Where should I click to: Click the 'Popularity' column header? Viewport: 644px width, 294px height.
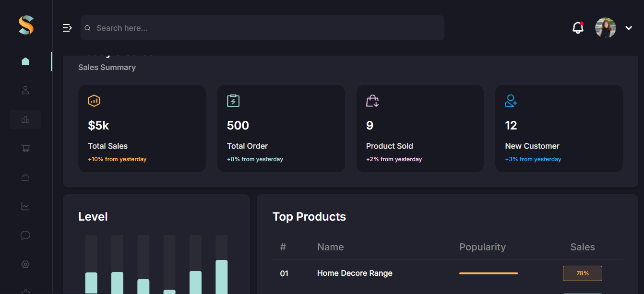pos(483,247)
